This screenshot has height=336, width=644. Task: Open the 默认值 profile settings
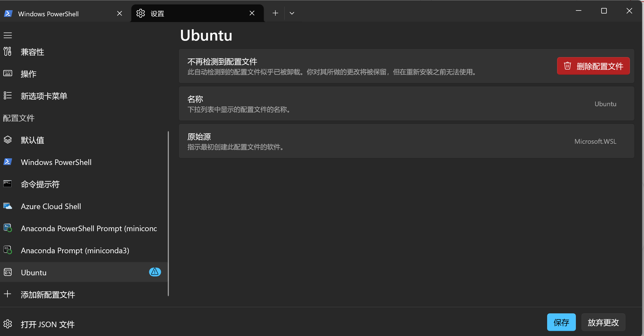click(x=32, y=140)
